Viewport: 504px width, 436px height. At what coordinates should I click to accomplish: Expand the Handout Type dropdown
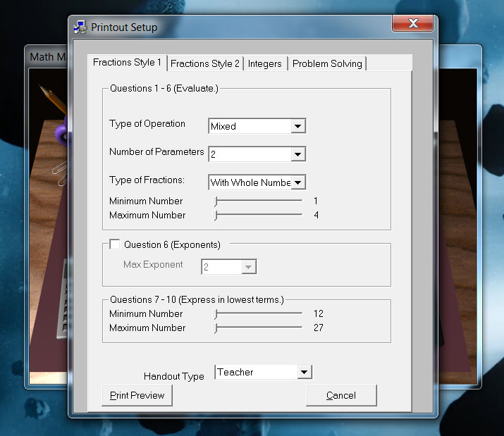304,372
